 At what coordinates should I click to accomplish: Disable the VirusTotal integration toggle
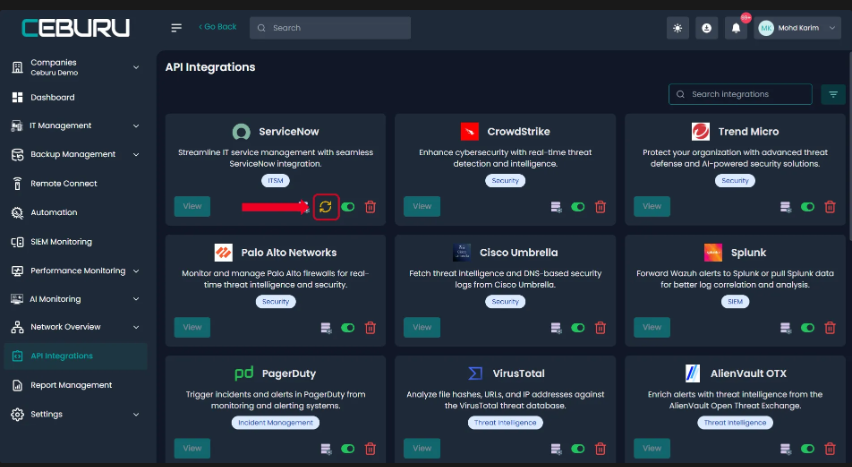578,449
